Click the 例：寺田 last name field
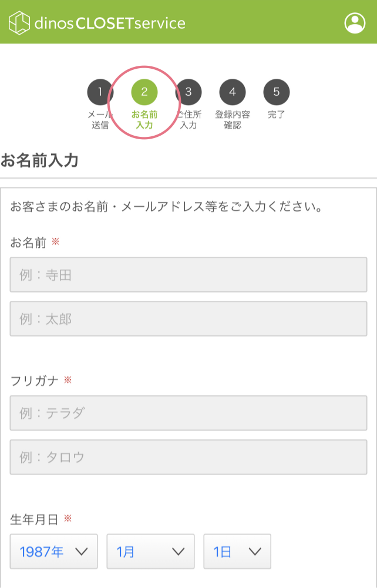The width and height of the screenshot is (377, 588). click(x=188, y=274)
